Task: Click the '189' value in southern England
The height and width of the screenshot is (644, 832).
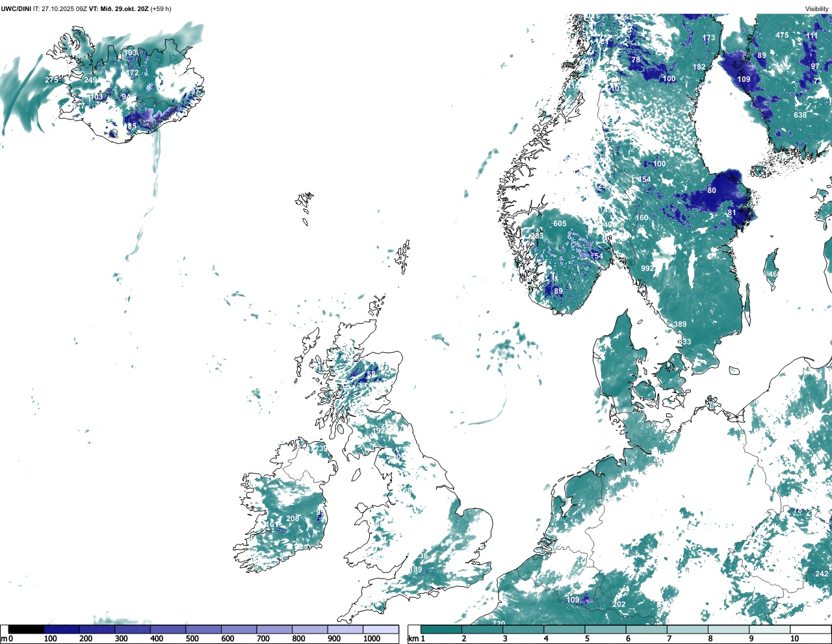Action: click(x=415, y=569)
